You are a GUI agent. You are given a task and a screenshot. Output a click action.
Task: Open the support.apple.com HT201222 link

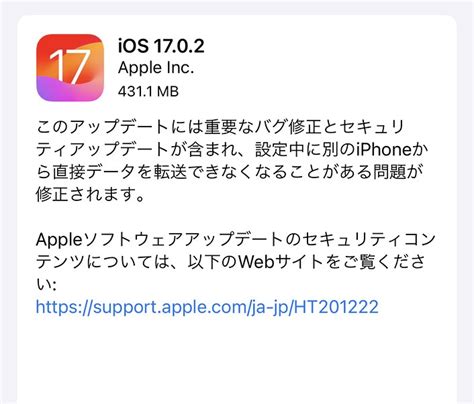207,307
